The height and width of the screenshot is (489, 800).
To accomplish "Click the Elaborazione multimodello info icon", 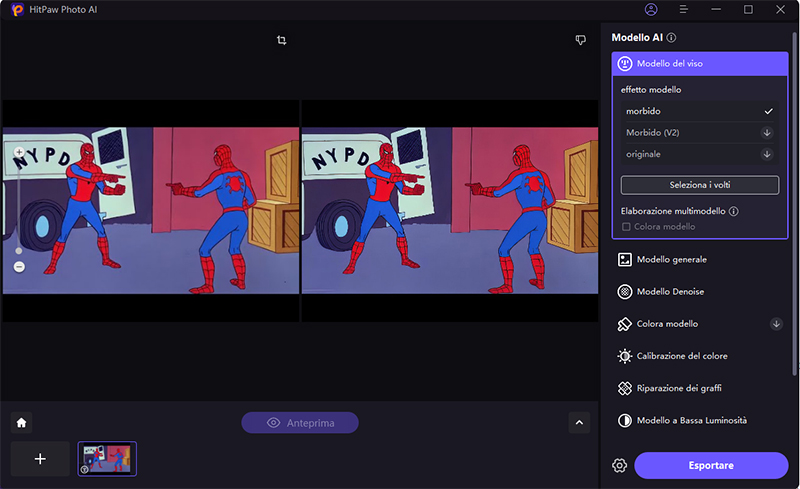I will (734, 211).
